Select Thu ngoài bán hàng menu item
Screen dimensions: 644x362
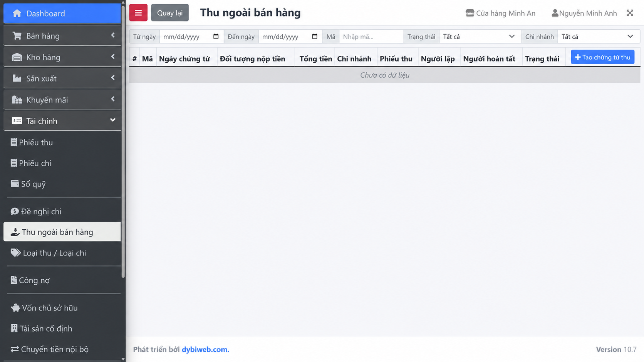tap(62, 232)
